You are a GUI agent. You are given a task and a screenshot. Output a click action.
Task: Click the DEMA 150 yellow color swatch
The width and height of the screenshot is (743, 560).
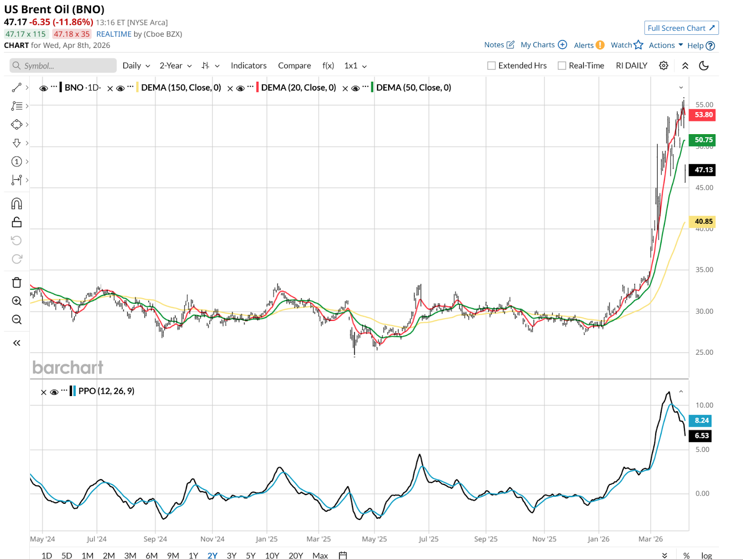(137, 88)
